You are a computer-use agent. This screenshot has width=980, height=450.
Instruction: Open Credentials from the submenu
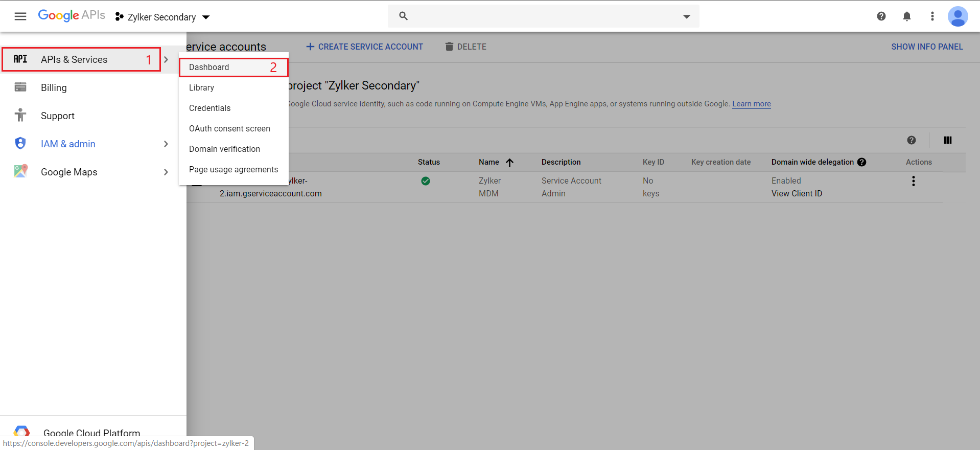pos(234,108)
